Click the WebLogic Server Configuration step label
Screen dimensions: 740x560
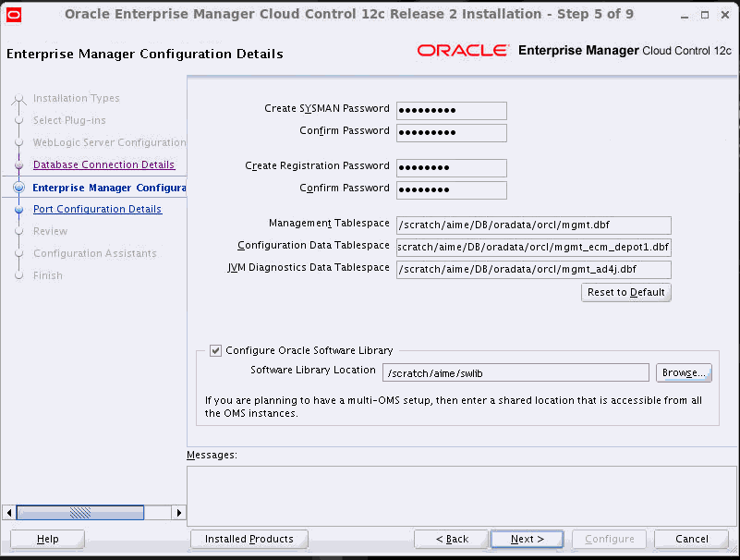[x=110, y=142]
